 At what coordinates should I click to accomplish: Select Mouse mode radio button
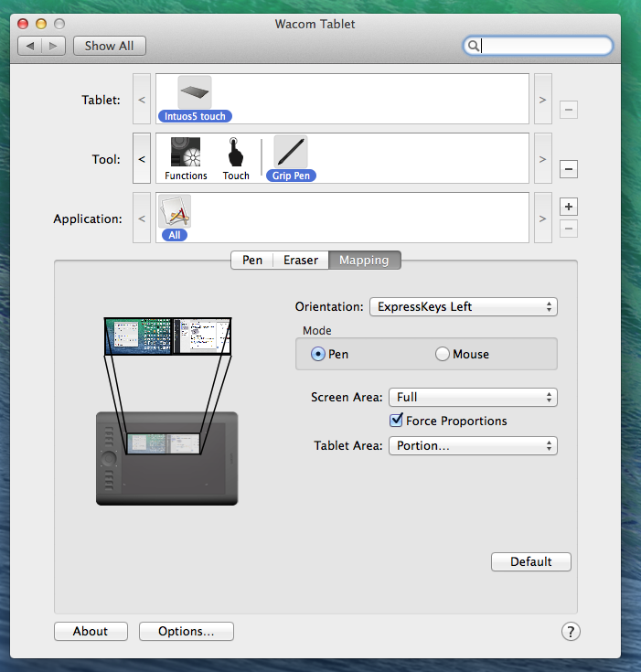click(442, 354)
